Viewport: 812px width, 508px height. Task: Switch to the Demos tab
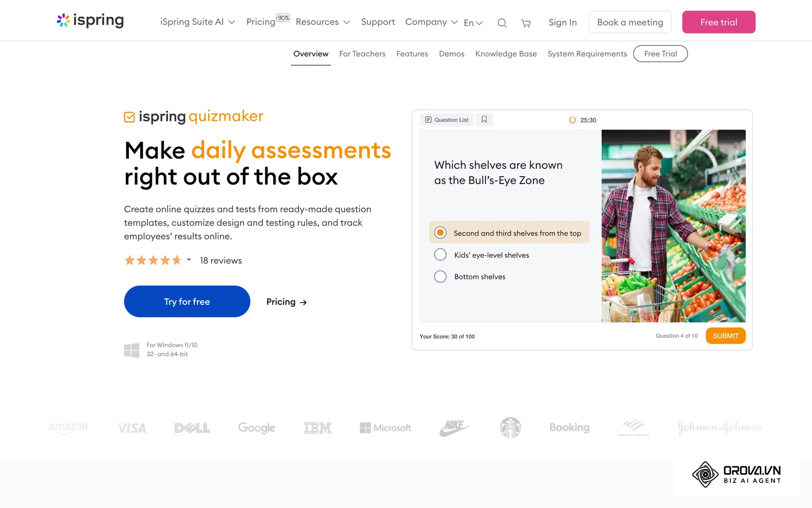[452, 54]
